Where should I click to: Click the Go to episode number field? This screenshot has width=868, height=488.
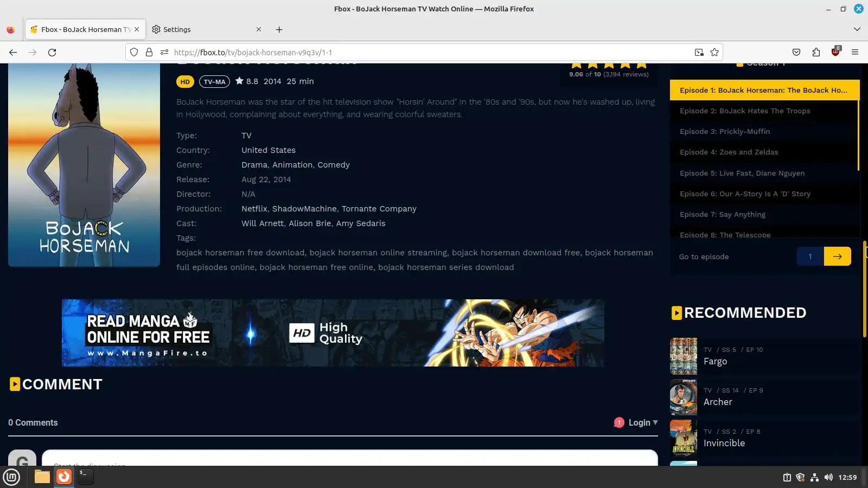point(810,256)
